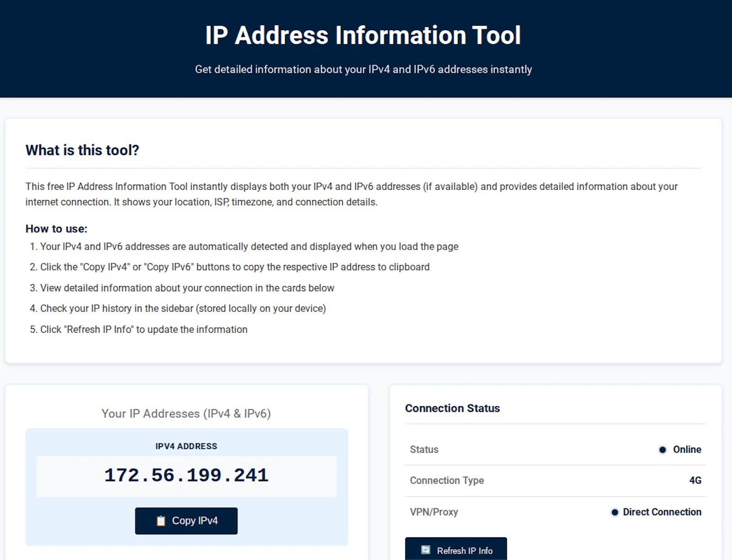Click the clipboard icon on Copy IPv4
Screen dimensions: 732x560
tap(161, 521)
